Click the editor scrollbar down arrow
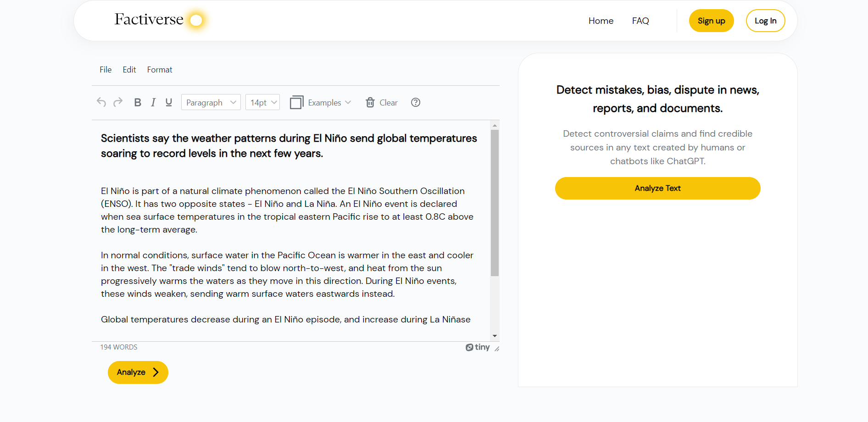This screenshot has height=422, width=868. point(495,336)
